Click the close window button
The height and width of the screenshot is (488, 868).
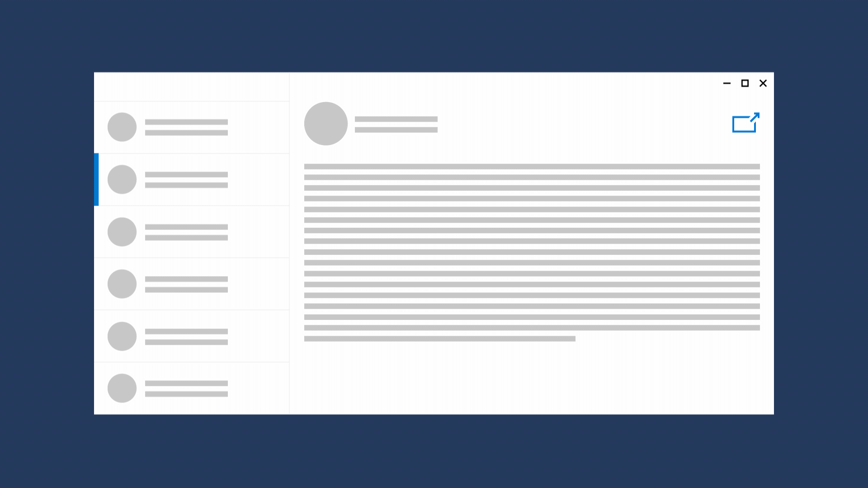tap(763, 83)
